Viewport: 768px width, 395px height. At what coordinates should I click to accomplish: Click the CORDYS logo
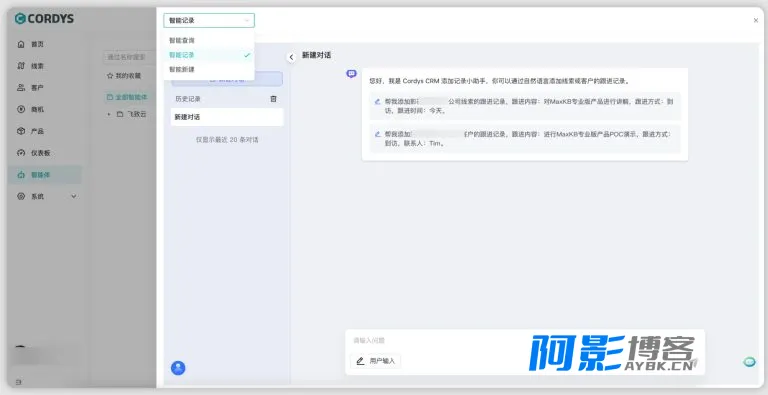pos(44,19)
